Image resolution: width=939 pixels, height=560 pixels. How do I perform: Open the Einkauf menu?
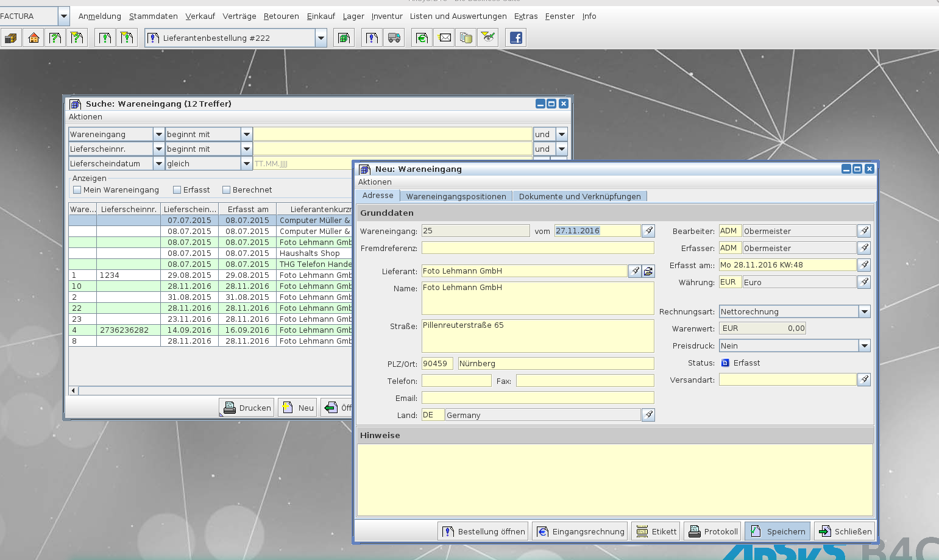click(321, 16)
